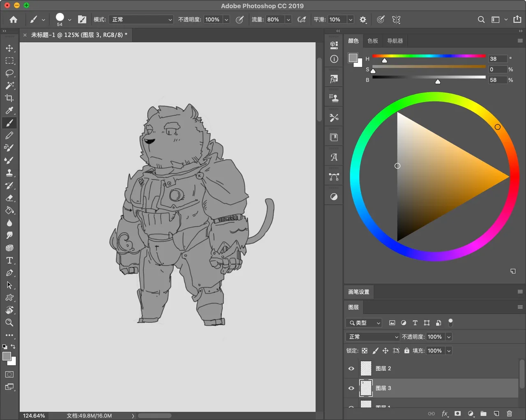Toggle lock transparent pixels in layers panel
Screen dimensions: 526x420
(x=365, y=351)
